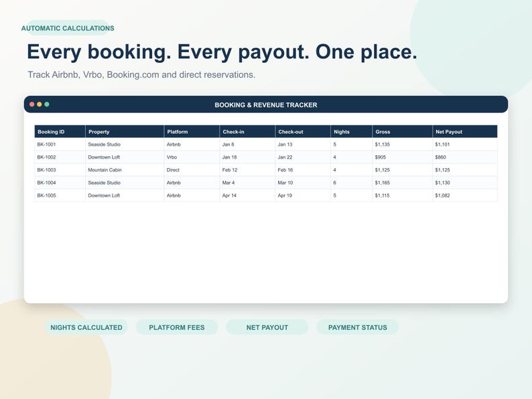Viewport: 532px width, 399px height.
Task: Click Airbnb in row BK-1004
Action: 192,183
